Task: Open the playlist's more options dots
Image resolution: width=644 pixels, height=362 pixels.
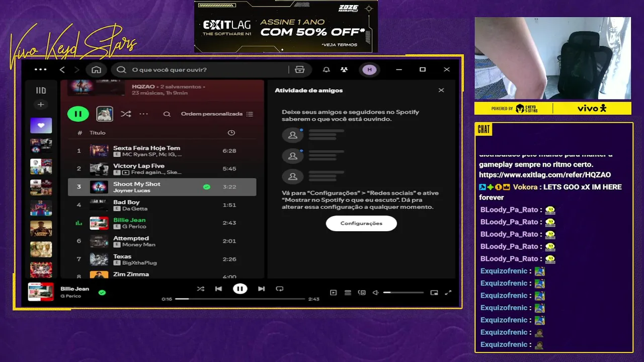Action: pyautogui.click(x=144, y=114)
